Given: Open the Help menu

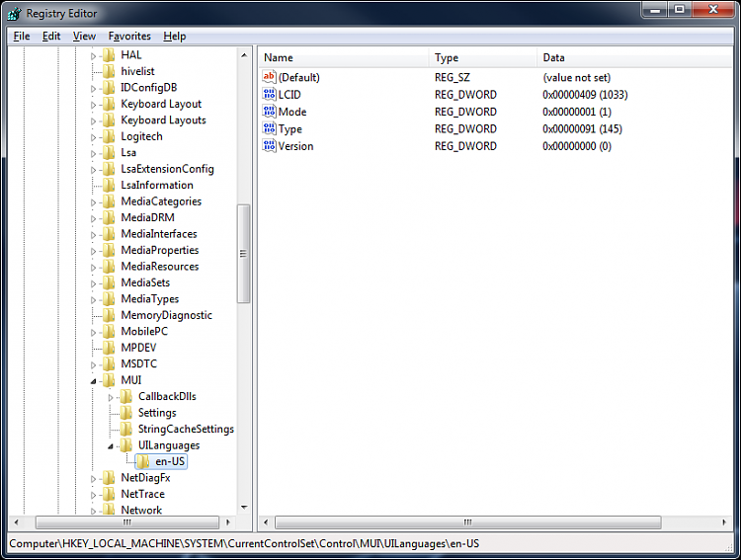Looking at the screenshot, I should 174,36.
